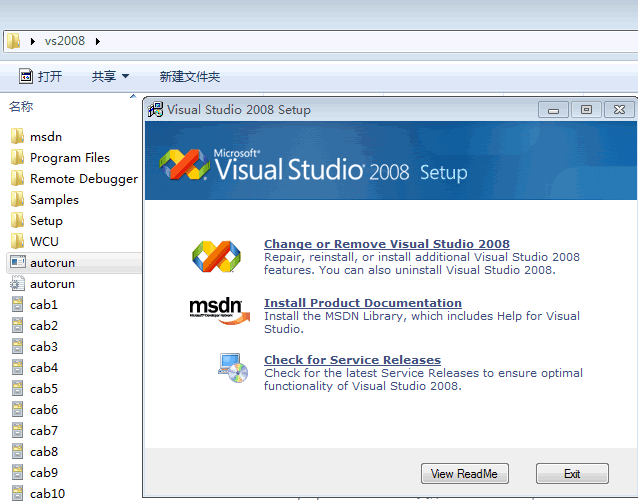The image size is (638, 503).
Task: Click 新建文件夹 in the toolbar
Action: point(190,76)
